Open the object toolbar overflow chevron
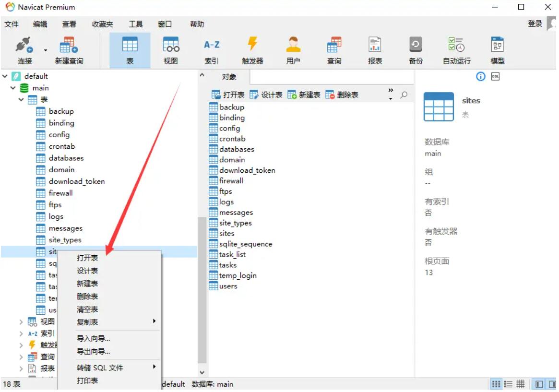 (391, 91)
